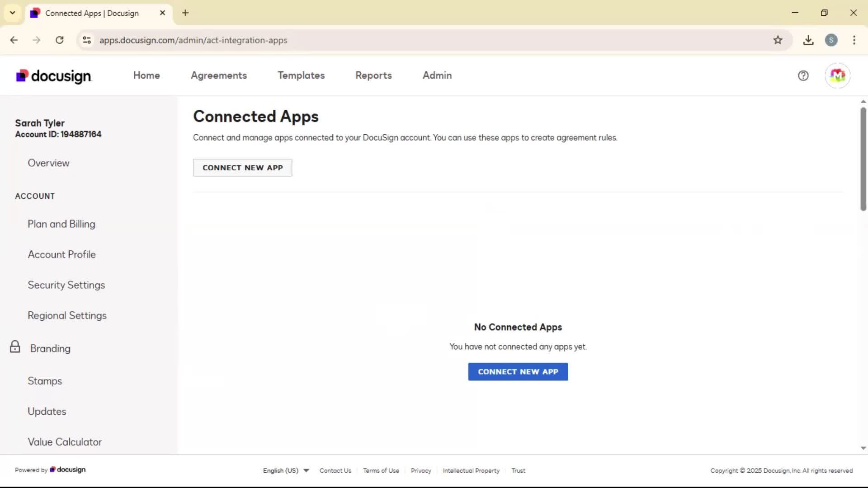Click the scrollbar down arrow
This screenshot has width=868, height=488.
coord(863,448)
